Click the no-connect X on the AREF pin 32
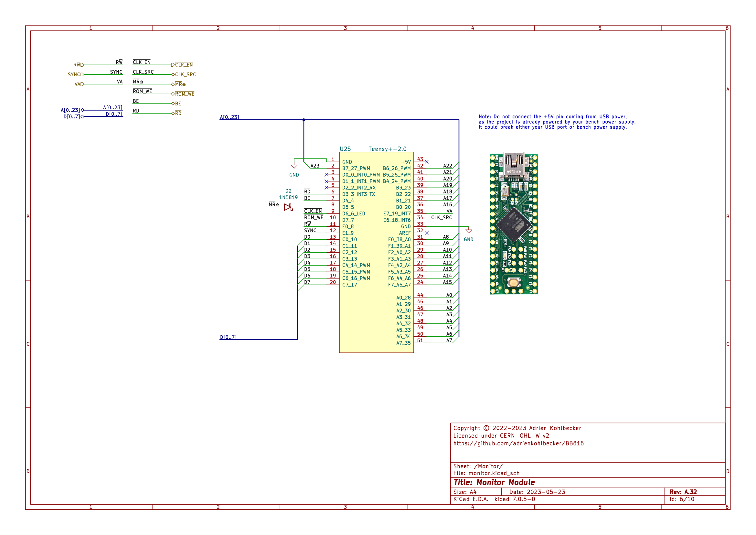Viewport: 756px width, 535px height. click(427, 233)
